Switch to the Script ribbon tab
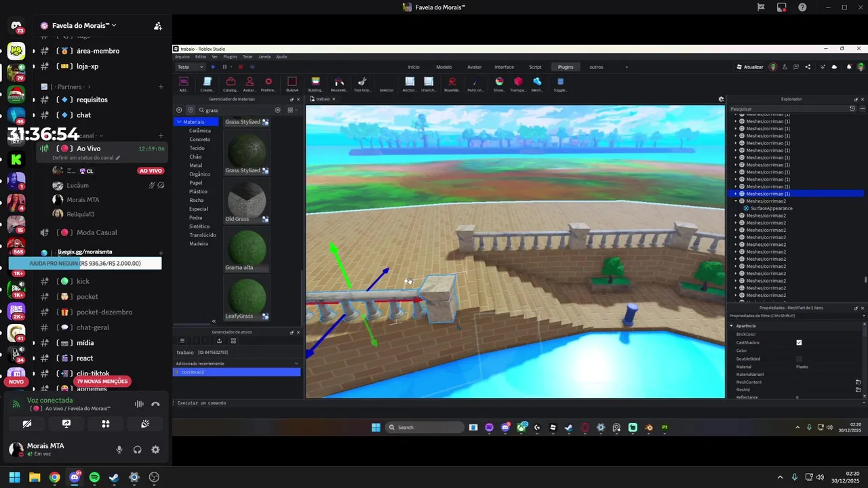The width and height of the screenshot is (868, 488). pos(535,67)
